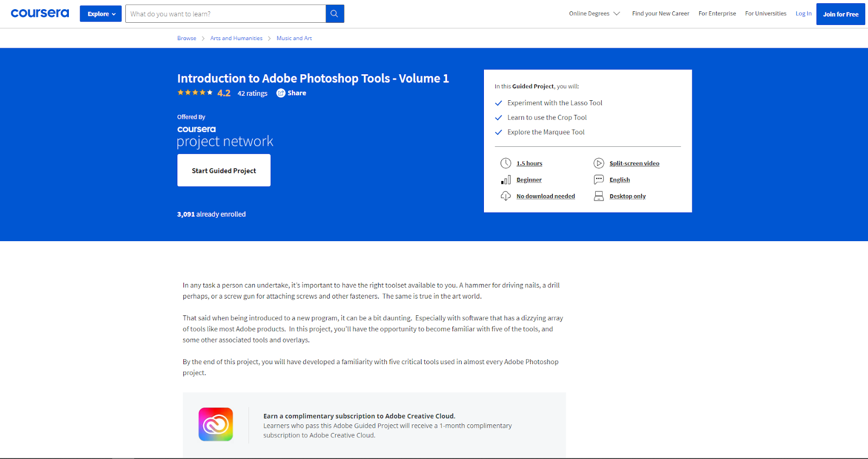This screenshot has width=868, height=459.
Task: Click Earn a complimentary subscription heading
Action: (359, 416)
